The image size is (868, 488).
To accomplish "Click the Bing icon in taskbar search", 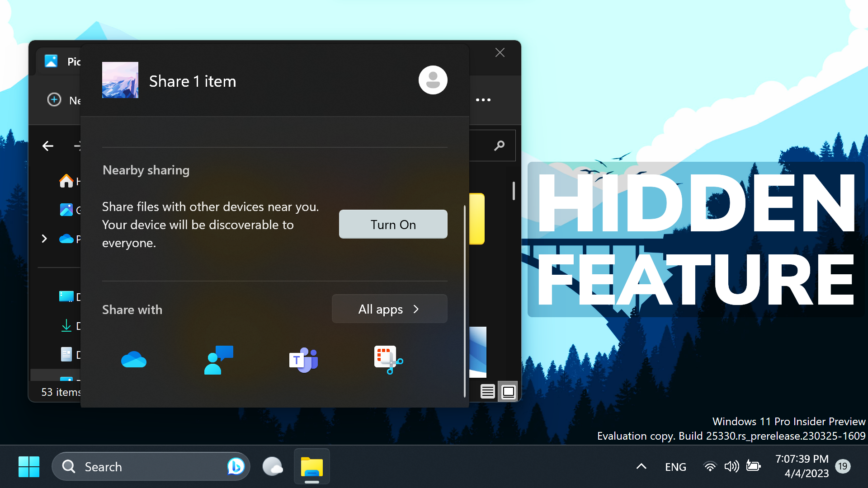I will (x=236, y=466).
